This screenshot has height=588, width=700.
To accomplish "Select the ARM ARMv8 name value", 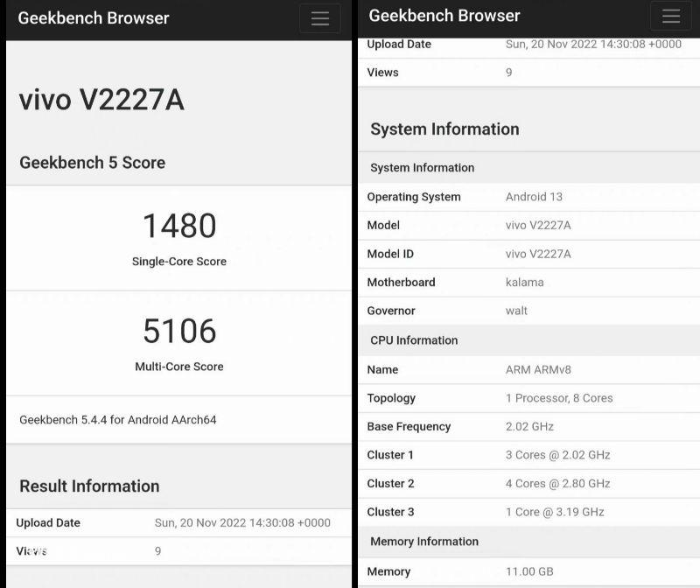I will [538, 369].
